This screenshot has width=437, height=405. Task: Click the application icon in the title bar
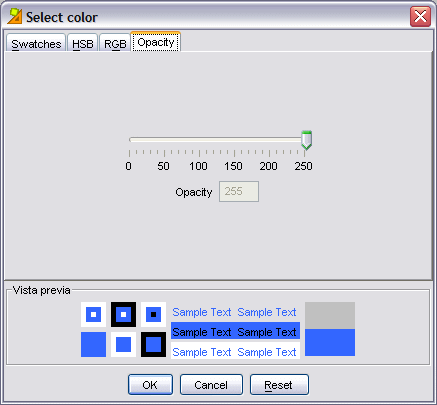coord(15,16)
